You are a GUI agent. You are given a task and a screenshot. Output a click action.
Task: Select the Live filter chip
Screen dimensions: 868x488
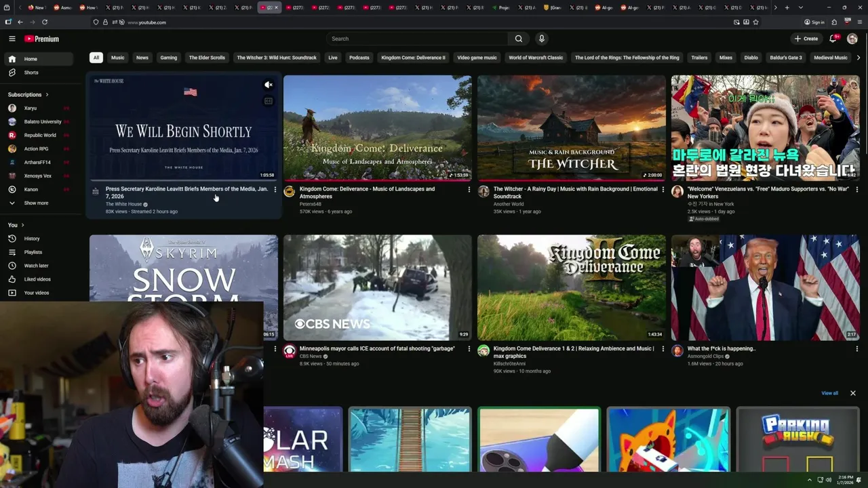(x=333, y=58)
